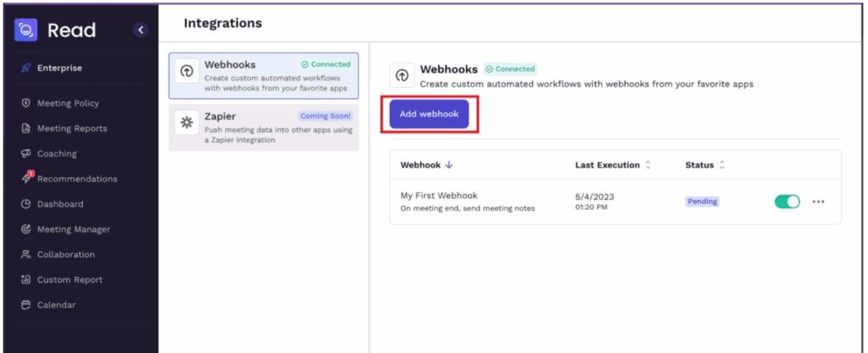Image resolution: width=868 pixels, height=353 pixels.
Task: Click the Read logo icon
Action: pyautogui.click(x=26, y=30)
